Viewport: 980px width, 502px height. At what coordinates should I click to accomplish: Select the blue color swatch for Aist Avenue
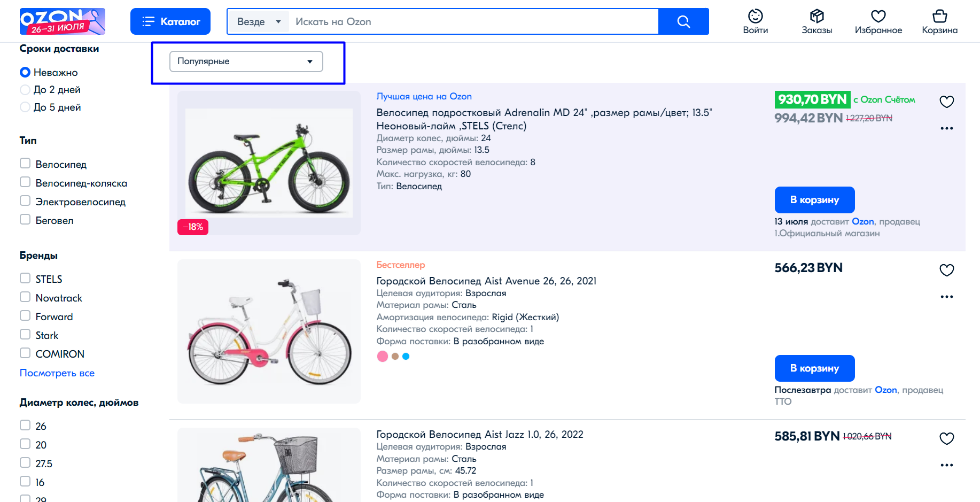point(406,357)
